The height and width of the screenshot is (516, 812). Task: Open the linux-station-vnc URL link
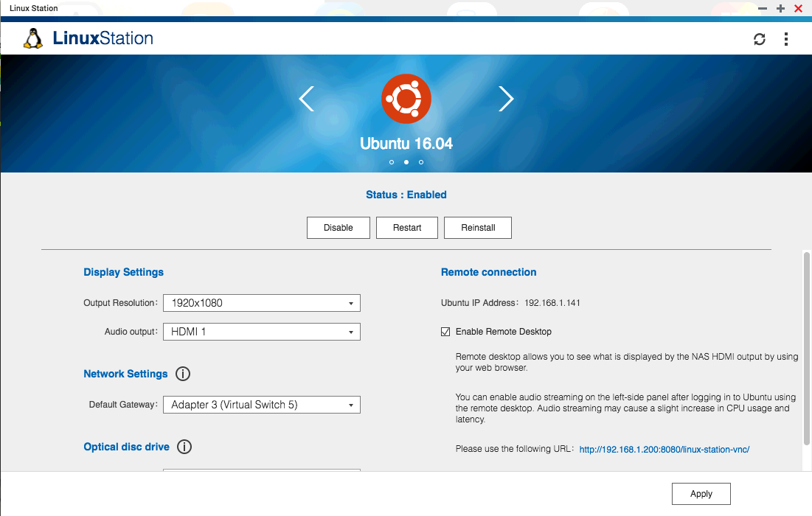point(664,449)
